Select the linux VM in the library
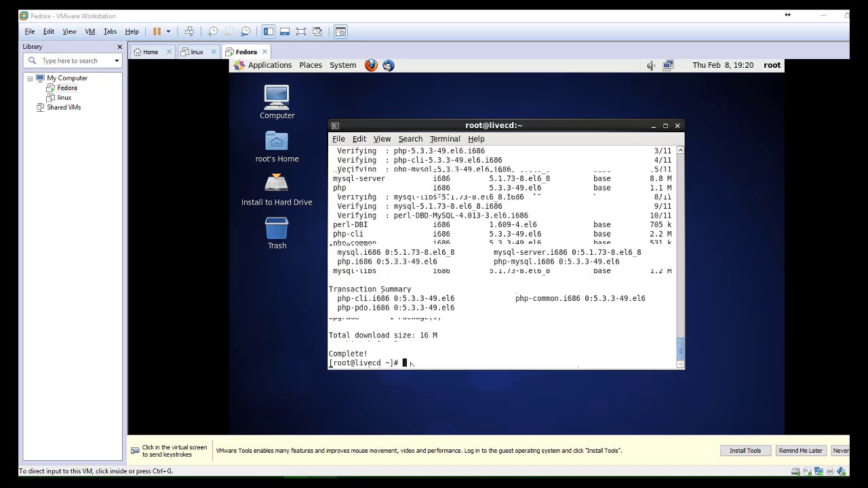The height and width of the screenshot is (488, 868). tap(64, 98)
